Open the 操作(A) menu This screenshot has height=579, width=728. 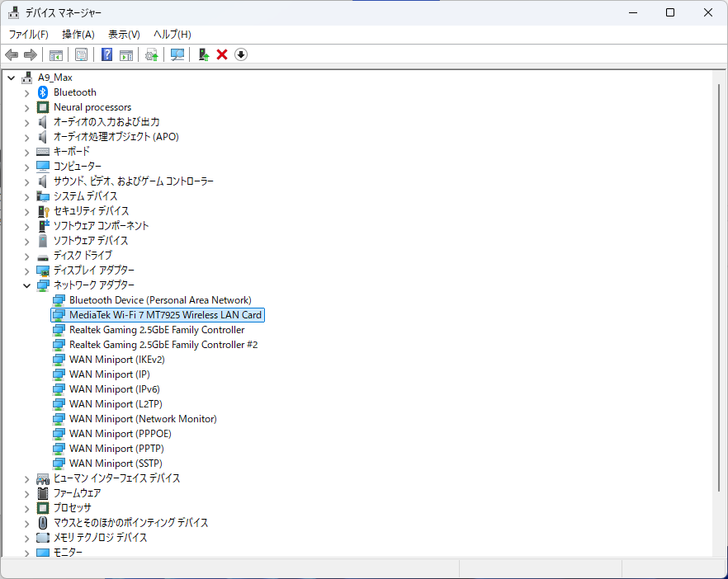click(78, 35)
